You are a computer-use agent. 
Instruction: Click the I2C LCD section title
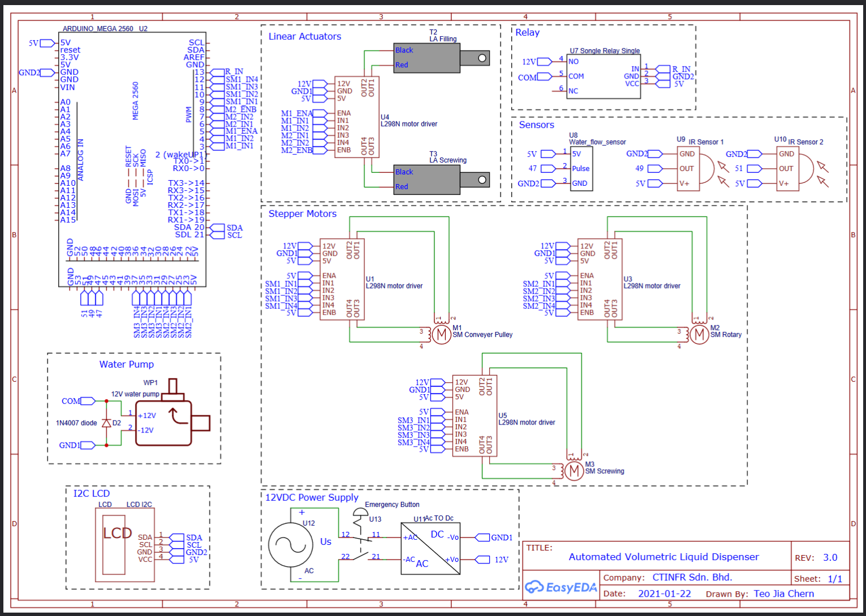tap(92, 493)
